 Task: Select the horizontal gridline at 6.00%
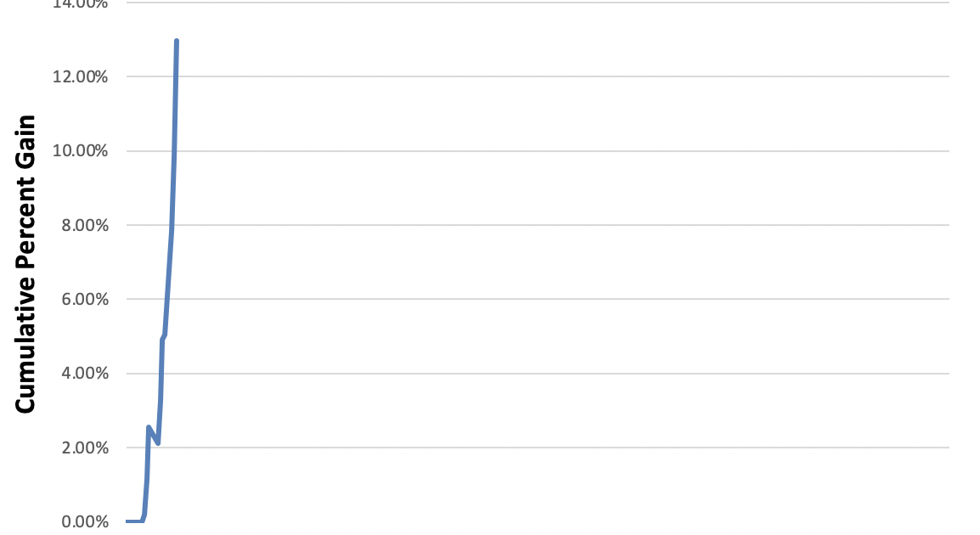560,299
